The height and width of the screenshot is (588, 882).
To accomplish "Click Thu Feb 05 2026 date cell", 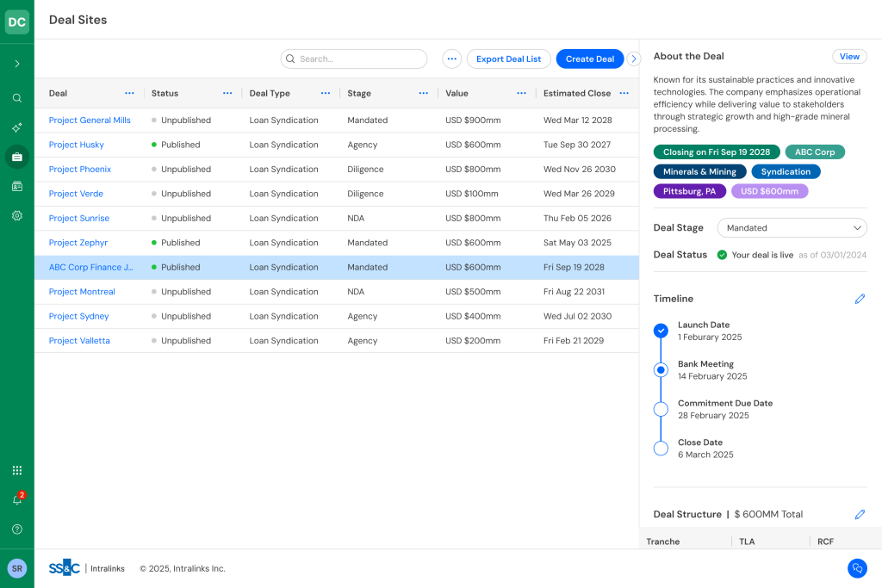I will click(x=577, y=218).
